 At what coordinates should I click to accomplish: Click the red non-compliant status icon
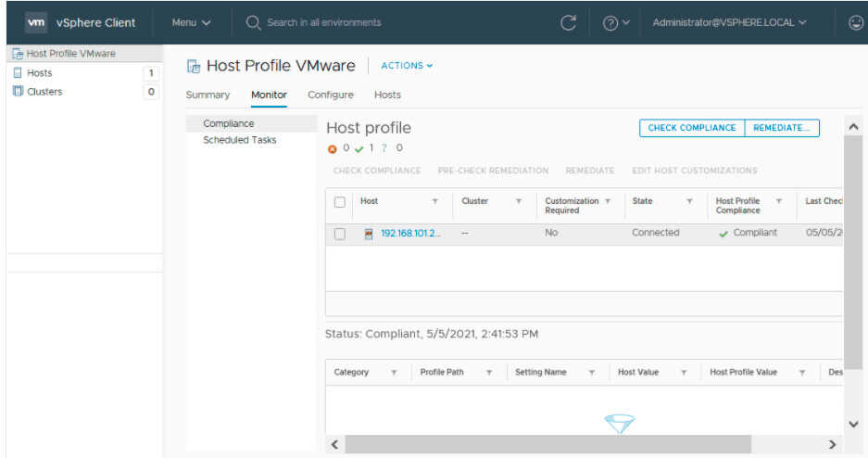click(333, 149)
